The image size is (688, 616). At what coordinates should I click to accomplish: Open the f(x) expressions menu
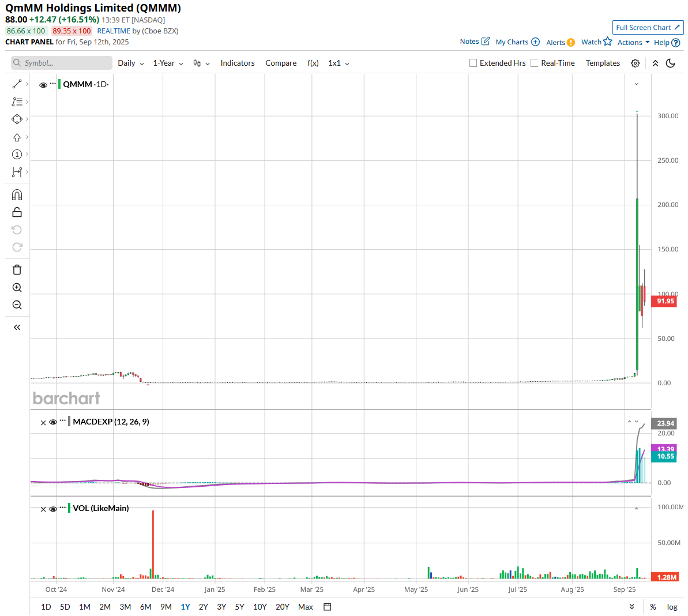(313, 63)
